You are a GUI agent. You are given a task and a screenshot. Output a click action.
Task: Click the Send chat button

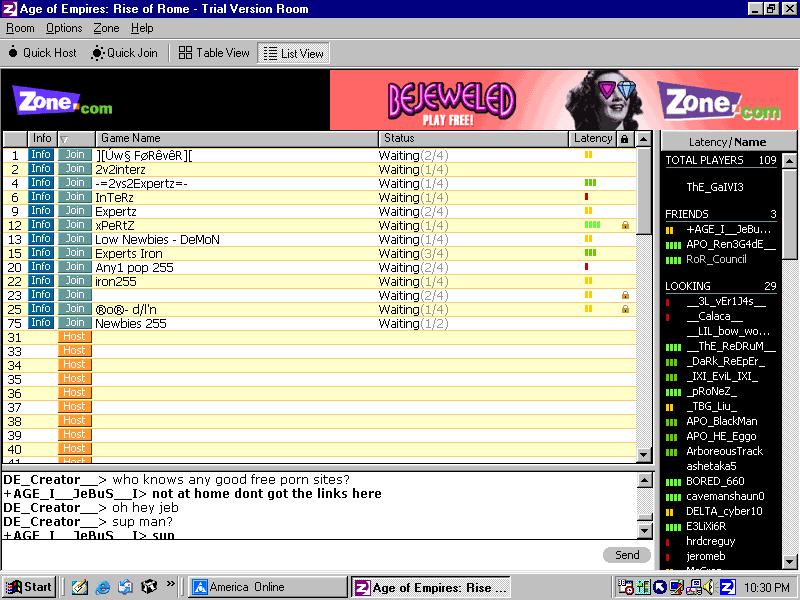[627, 555]
